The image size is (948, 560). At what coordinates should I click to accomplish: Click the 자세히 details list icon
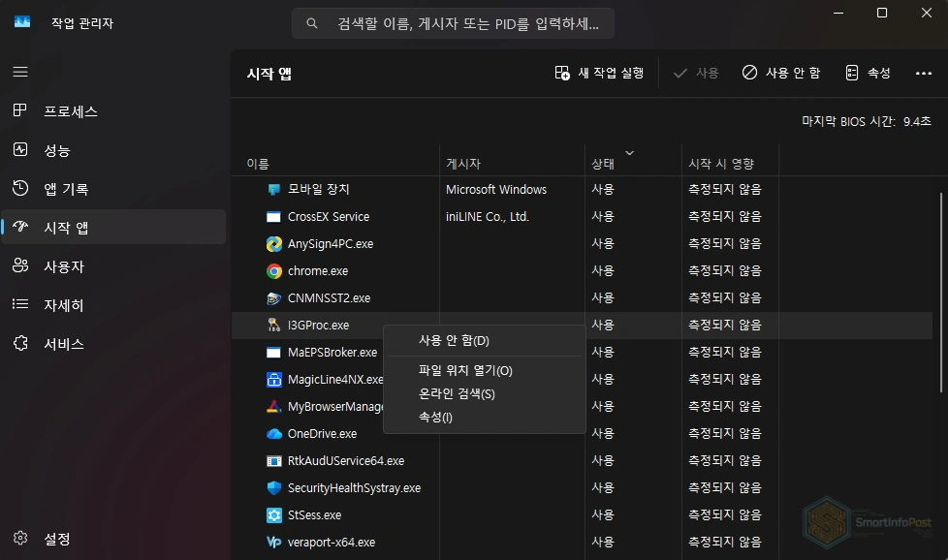pos(20,304)
